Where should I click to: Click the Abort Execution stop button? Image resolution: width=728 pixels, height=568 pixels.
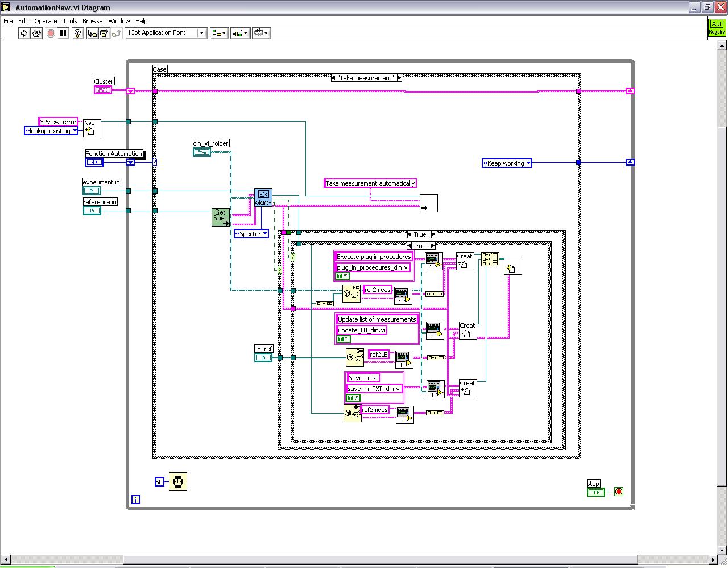[x=51, y=33]
